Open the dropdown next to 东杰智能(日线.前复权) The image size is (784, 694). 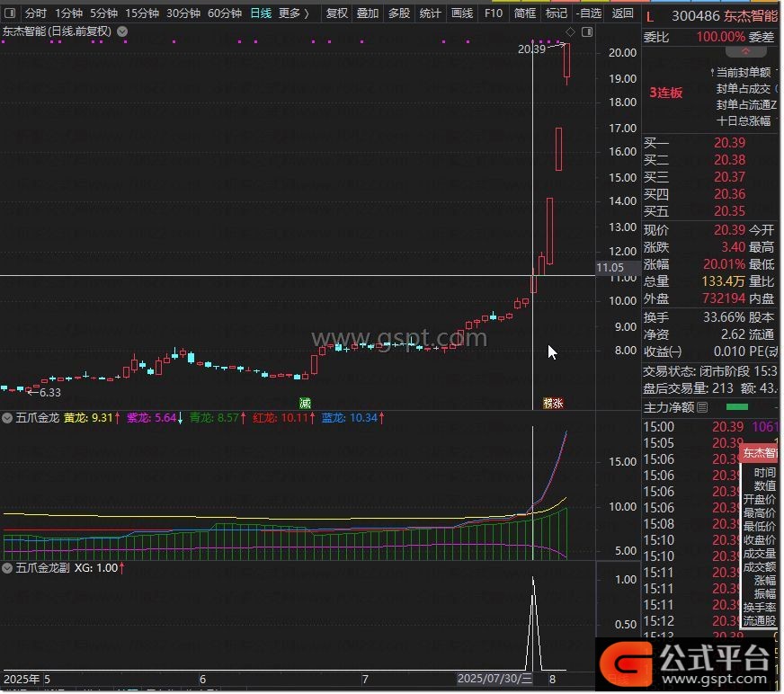[x=122, y=31]
